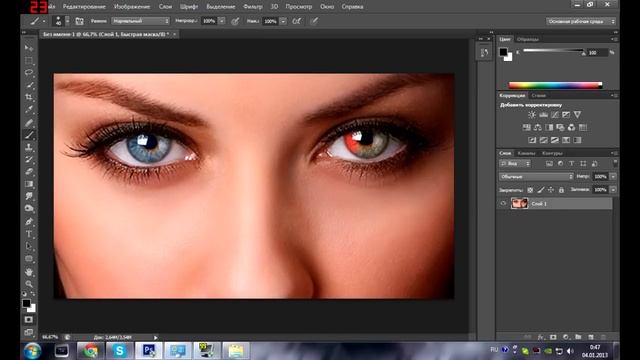Toggle pressure for opacity button

pyautogui.click(x=235, y=21)
